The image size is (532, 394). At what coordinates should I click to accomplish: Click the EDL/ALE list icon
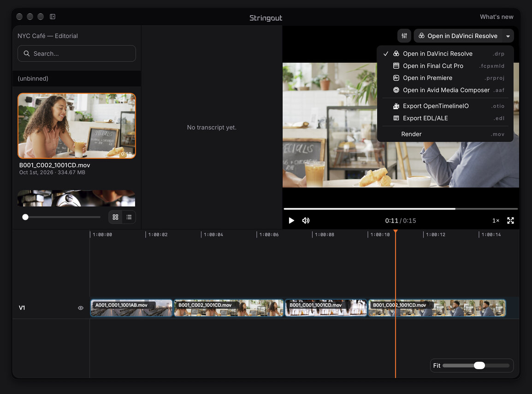(396, 118)
